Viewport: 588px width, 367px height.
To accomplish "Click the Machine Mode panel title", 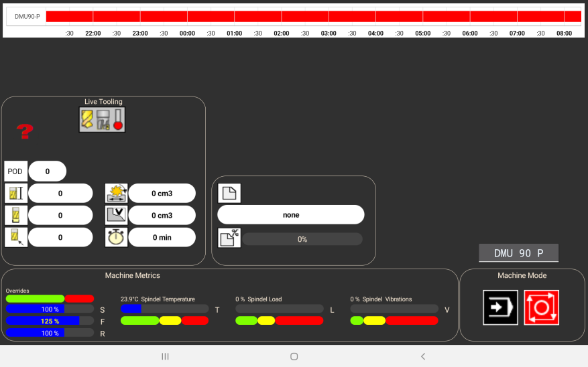I will (x=522, y=275).
